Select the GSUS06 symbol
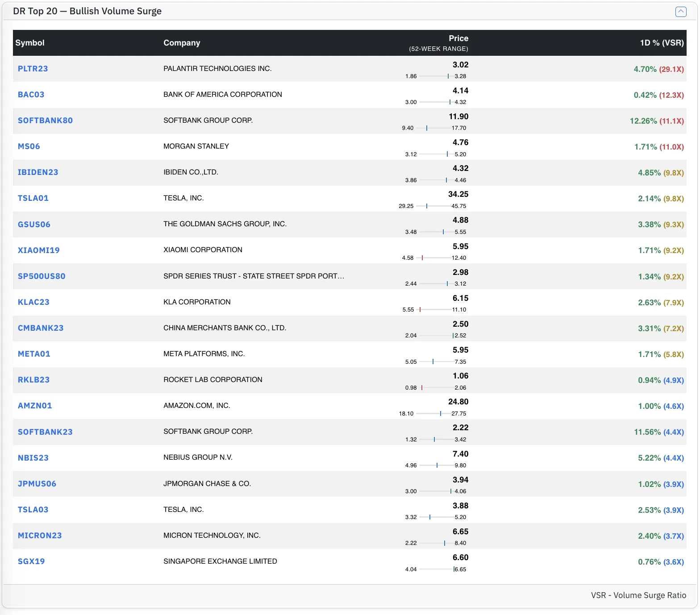Viewport: 700px width, 615px height. [34, 224]
